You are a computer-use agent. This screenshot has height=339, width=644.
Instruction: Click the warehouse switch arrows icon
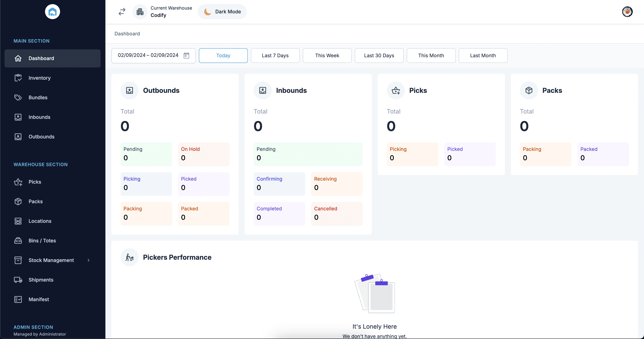(122, 12)
